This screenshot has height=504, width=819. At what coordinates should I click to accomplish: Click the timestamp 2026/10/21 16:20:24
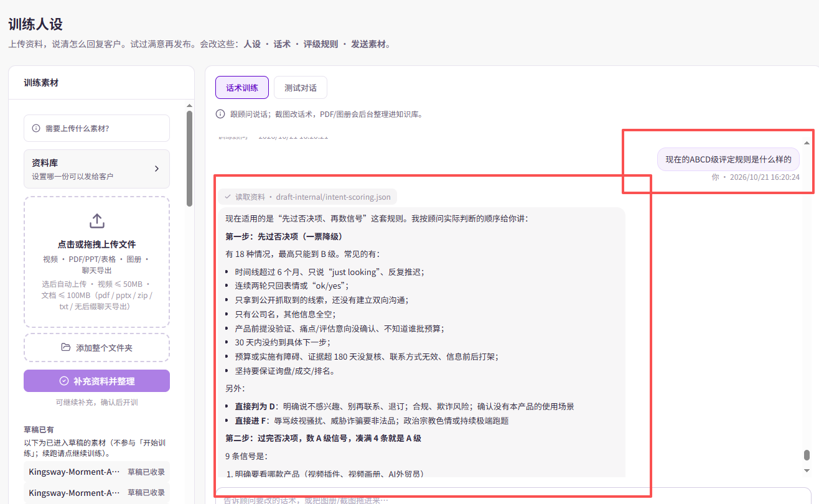765,177
